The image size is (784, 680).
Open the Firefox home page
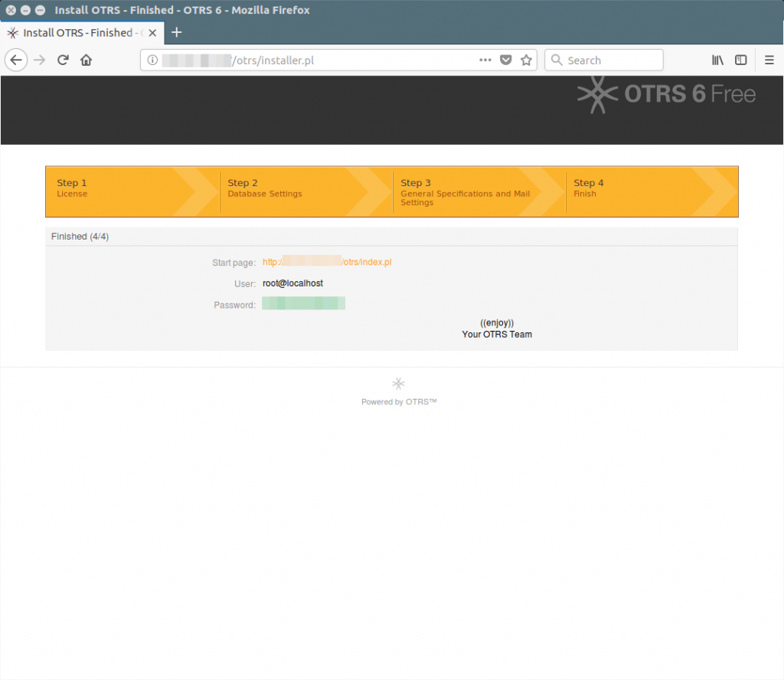pyautogui.click(x=86, y=60)
